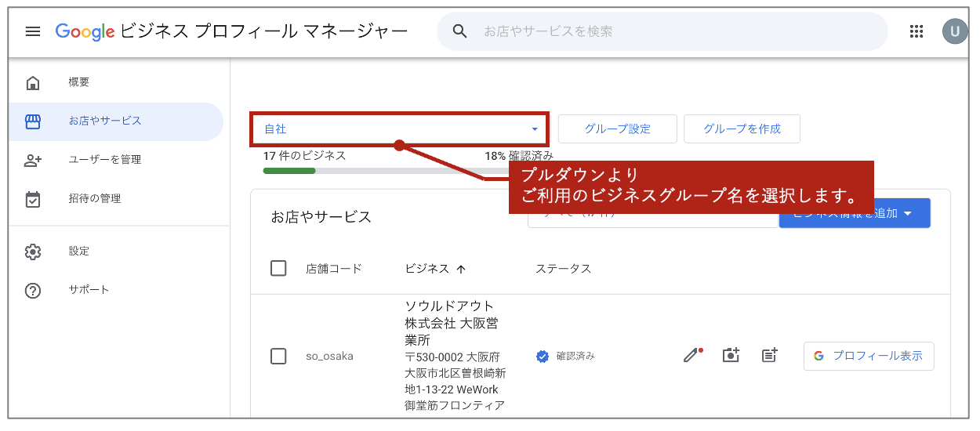Click the search magnifier icon
Viewport: 980px width, 431px height.
pos(460,31)
